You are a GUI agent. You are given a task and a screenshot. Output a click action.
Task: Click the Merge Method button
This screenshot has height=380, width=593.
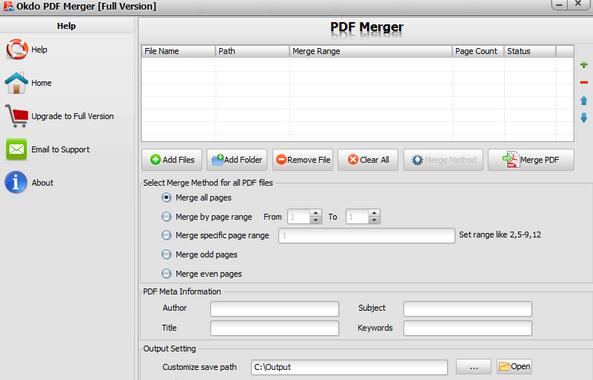443,160
